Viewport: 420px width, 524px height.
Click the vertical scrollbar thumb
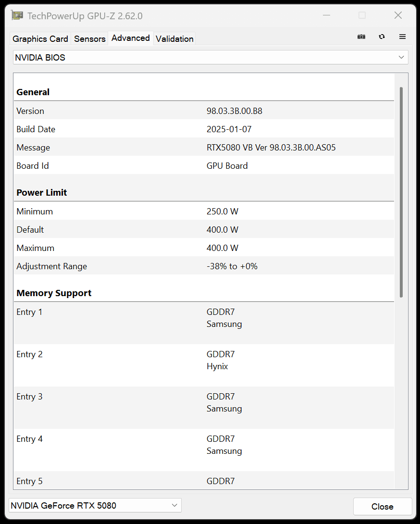[x=401, y=192]
